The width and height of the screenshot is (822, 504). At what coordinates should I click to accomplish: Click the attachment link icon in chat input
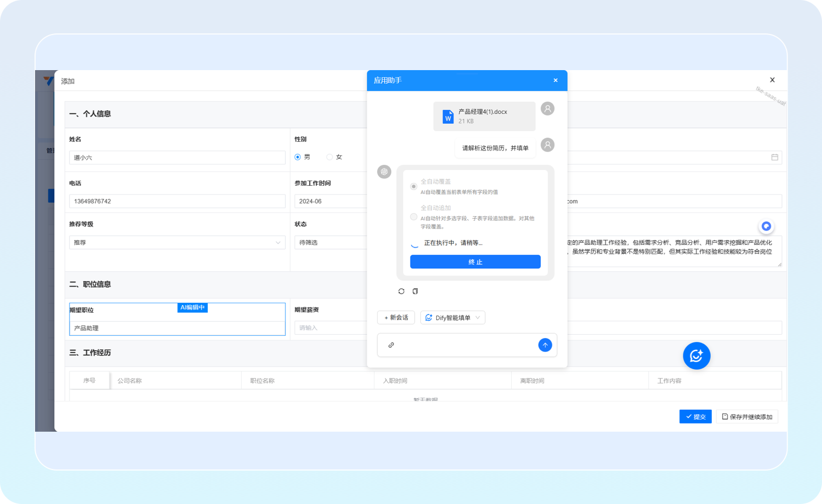(x=391, y=345)
